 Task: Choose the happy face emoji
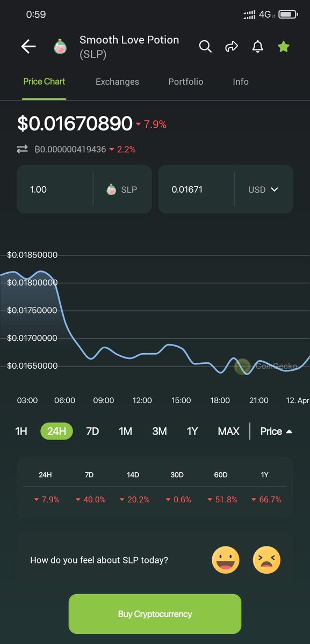226,560
